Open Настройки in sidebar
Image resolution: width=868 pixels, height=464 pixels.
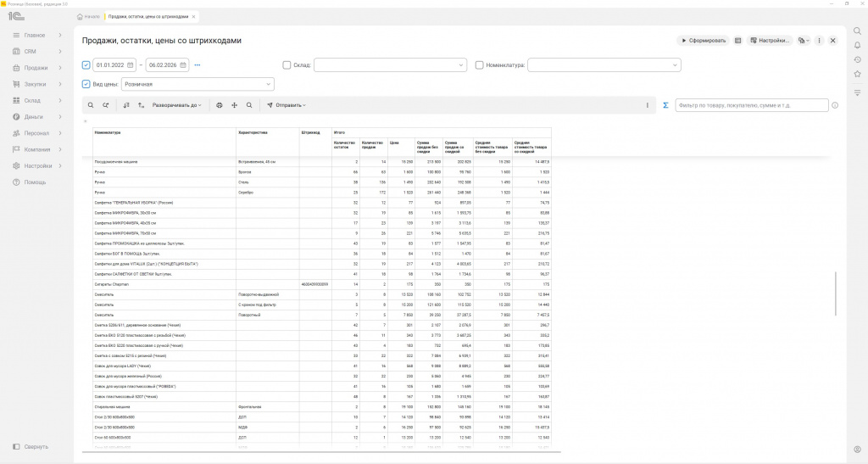tap(36, 165)
